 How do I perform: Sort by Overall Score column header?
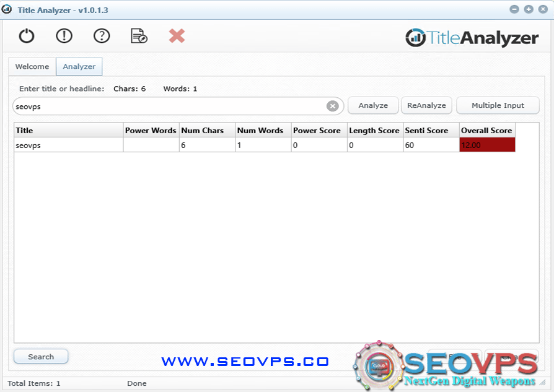click(x=487, y=130)
